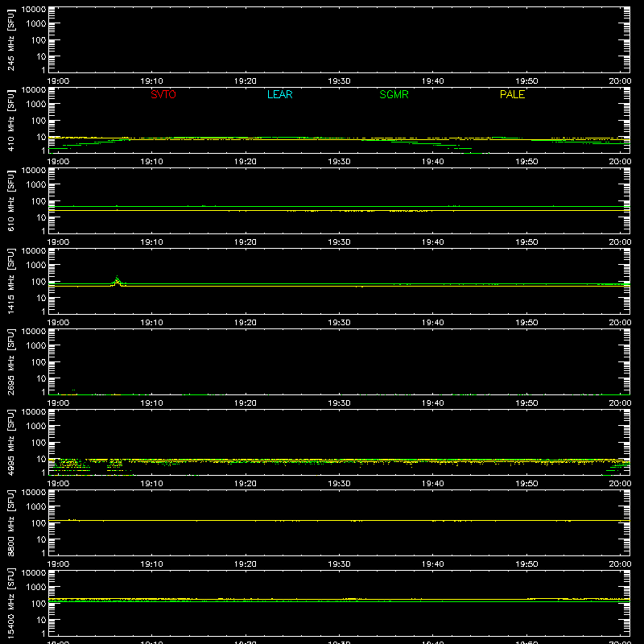644x644 pixels.
Task: Select the 245 MHz [SFU] axis title
Action: point(10,39)
